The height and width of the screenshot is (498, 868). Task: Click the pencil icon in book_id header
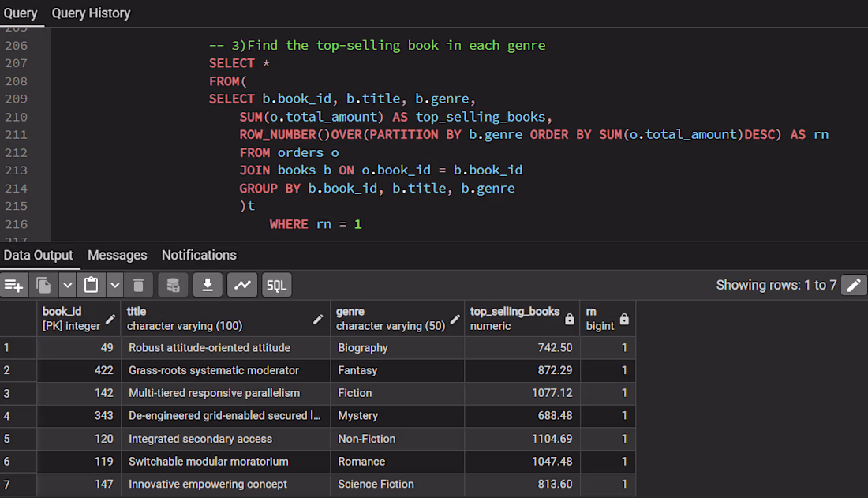110,319
